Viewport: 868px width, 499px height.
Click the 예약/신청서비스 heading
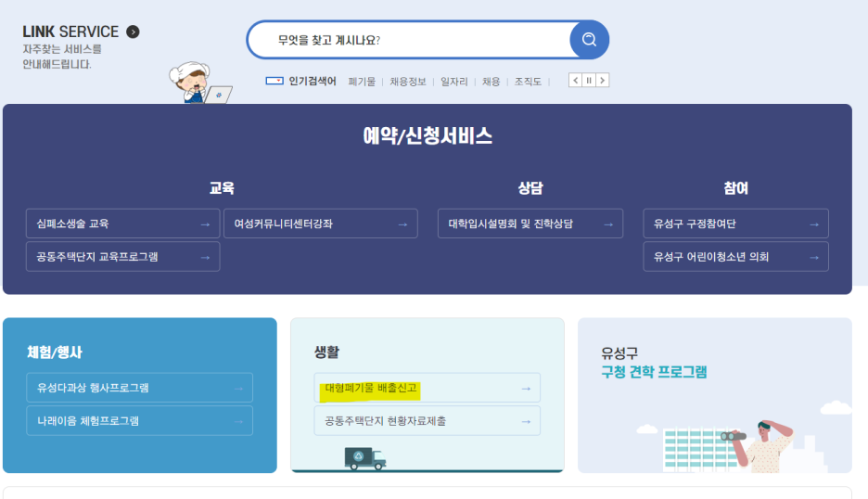(428, 135)
